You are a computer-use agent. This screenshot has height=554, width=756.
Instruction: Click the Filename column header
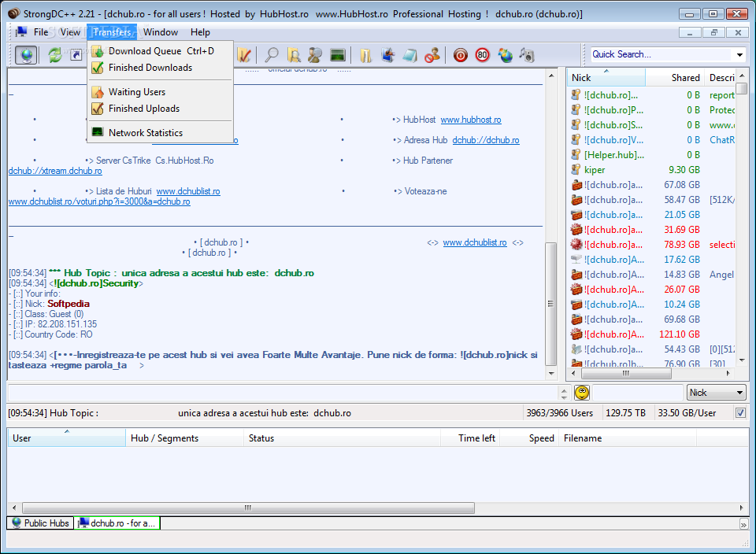[628, 438]
